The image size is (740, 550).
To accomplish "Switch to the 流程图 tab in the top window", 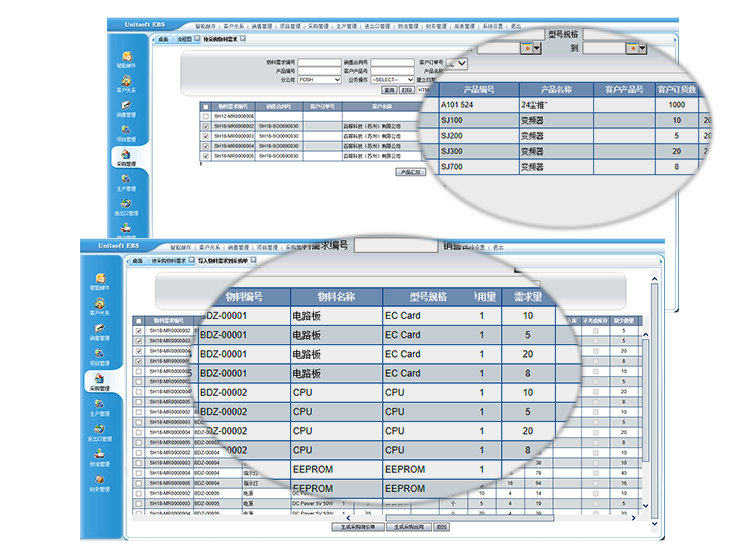I will pos(185,39).
